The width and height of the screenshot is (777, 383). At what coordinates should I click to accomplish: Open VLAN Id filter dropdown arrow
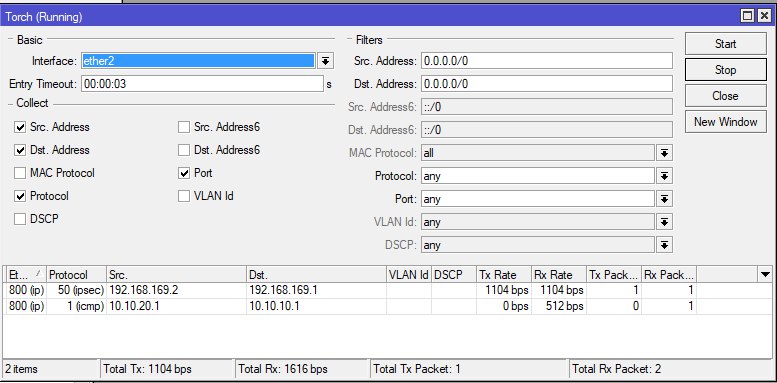tap(664, 222)
